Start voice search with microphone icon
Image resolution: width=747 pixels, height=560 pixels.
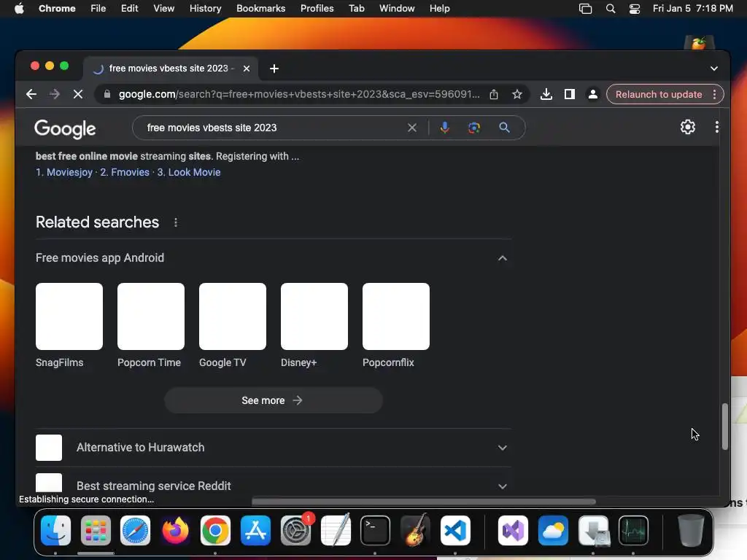(x=444, y=128)
